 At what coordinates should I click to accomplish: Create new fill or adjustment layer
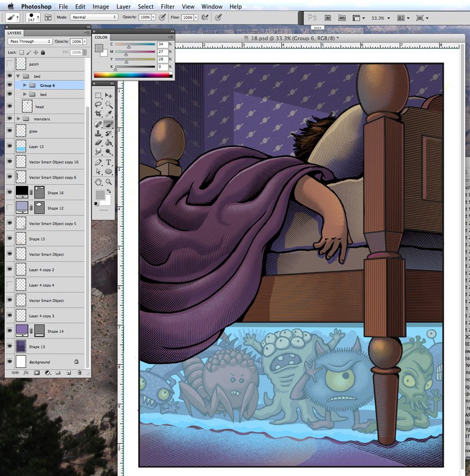click(47, 373)
